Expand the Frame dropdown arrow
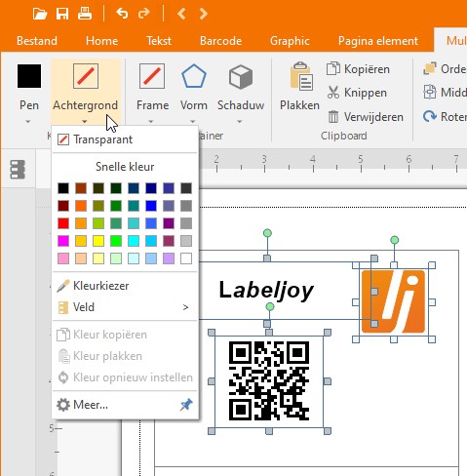 [150, 122]
